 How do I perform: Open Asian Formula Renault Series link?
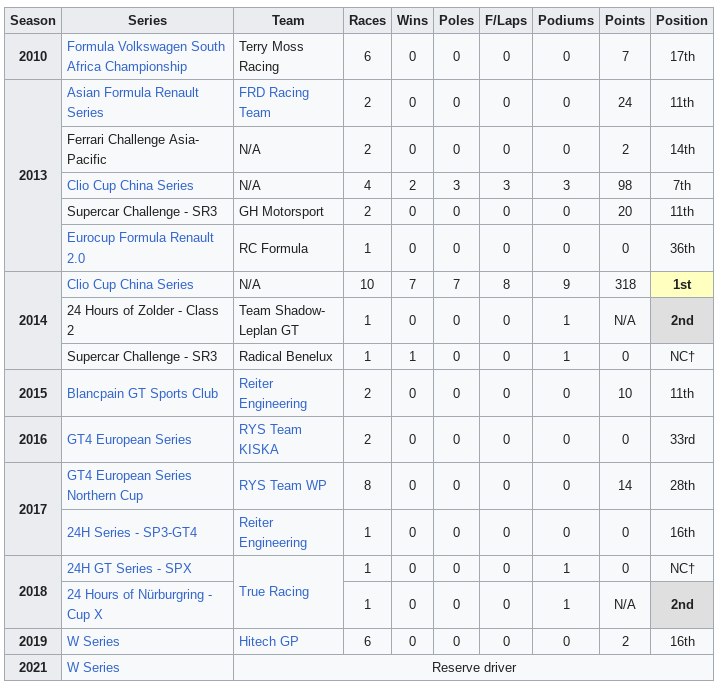click(132, 103)
